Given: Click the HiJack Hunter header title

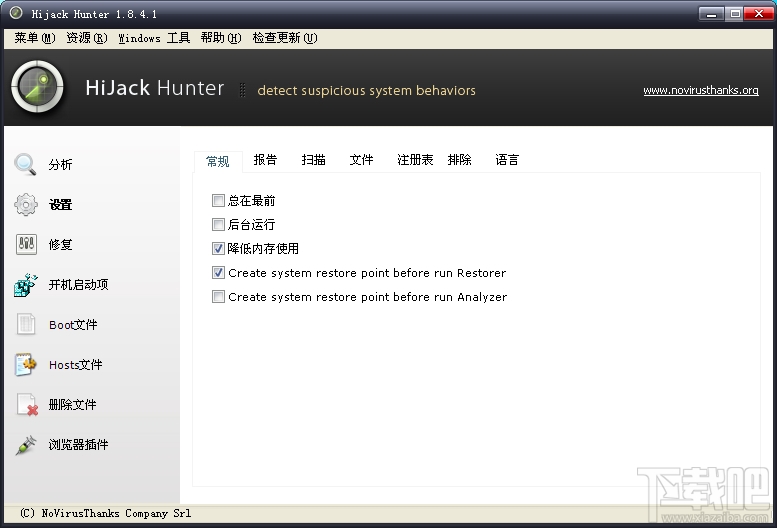Looking at the screenshot, I should tap(155, 88).
